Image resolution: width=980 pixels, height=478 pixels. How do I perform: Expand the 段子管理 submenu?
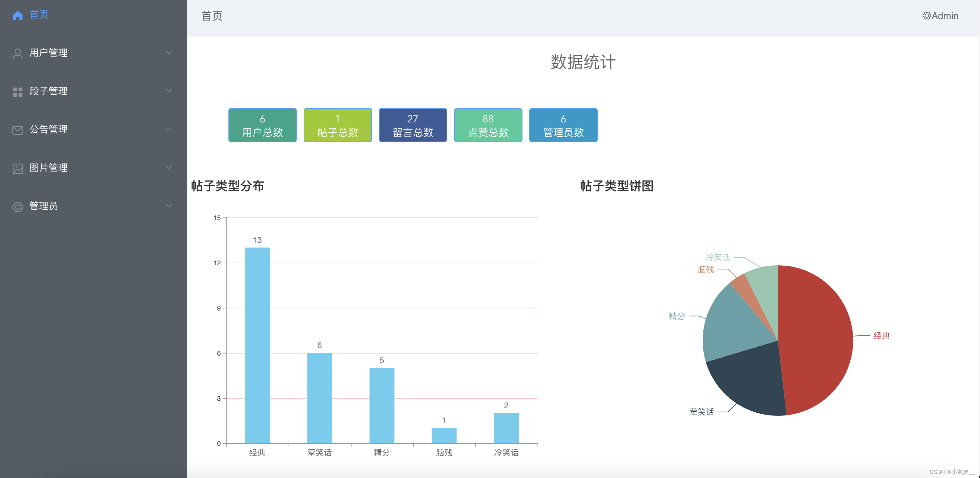tap(169, 91)
